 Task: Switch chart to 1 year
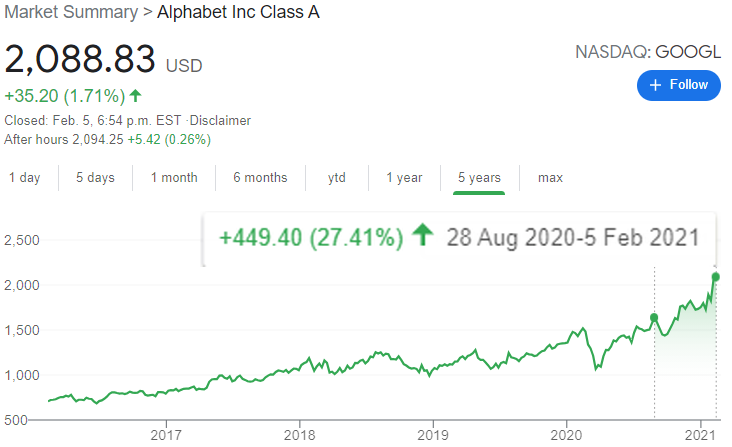(x=404, y=178)
